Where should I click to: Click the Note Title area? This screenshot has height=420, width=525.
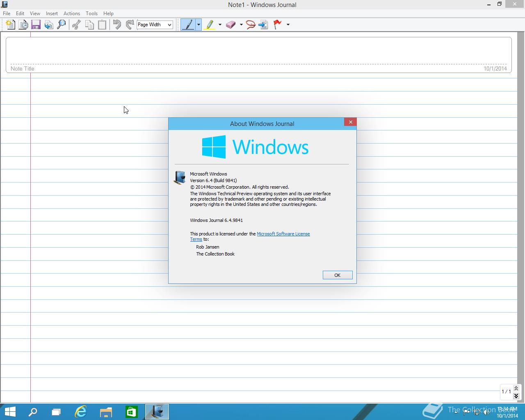pos(258,55)
